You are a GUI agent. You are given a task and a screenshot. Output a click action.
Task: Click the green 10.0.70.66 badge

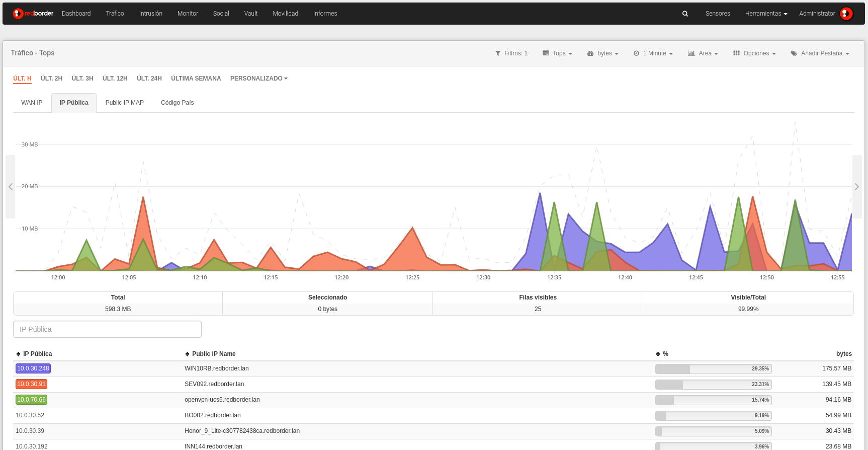point(31,400)
